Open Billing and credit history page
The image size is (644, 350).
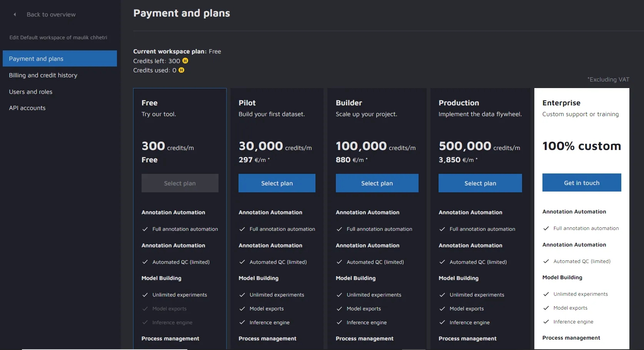pos(43,75)
